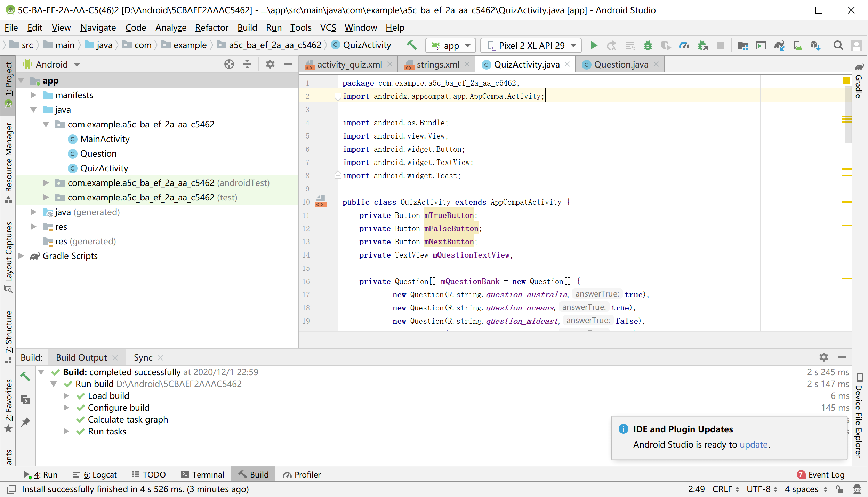Click the pin tab icon in the Build panel
Screen dimensions: 868x497
(25, 423)
